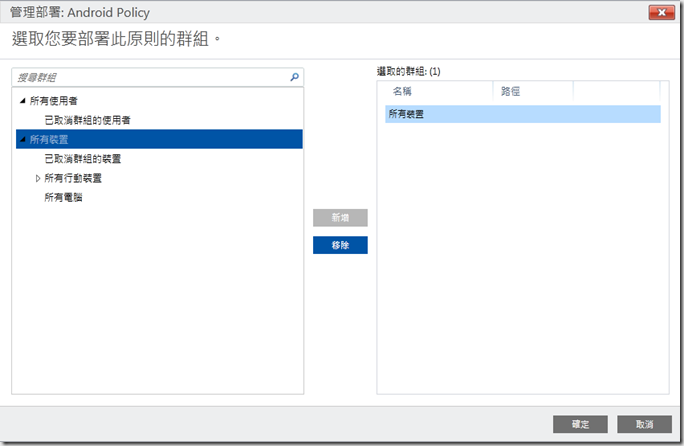
Task: Choose 已取消群組的裝置 in the tree
Action: [x=83, y=159]
